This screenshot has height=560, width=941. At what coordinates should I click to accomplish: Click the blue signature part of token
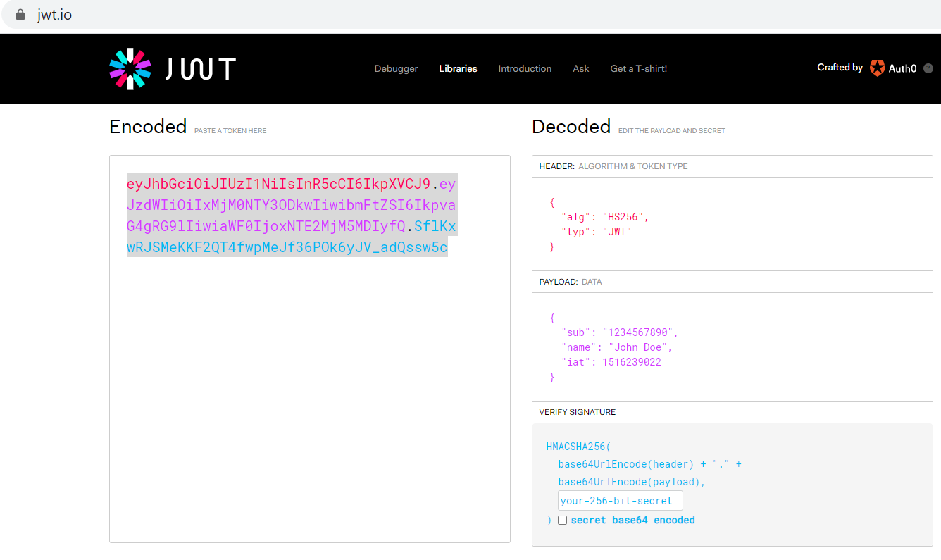(287, 248)
